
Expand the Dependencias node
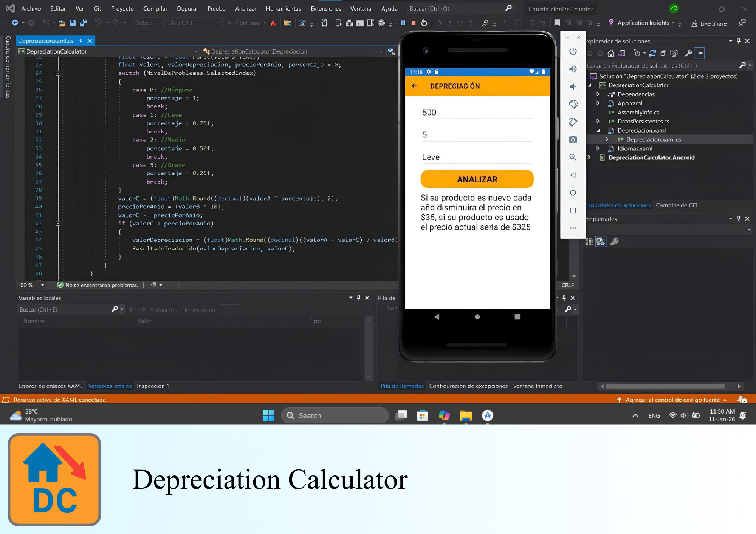[x=598, y=94]
